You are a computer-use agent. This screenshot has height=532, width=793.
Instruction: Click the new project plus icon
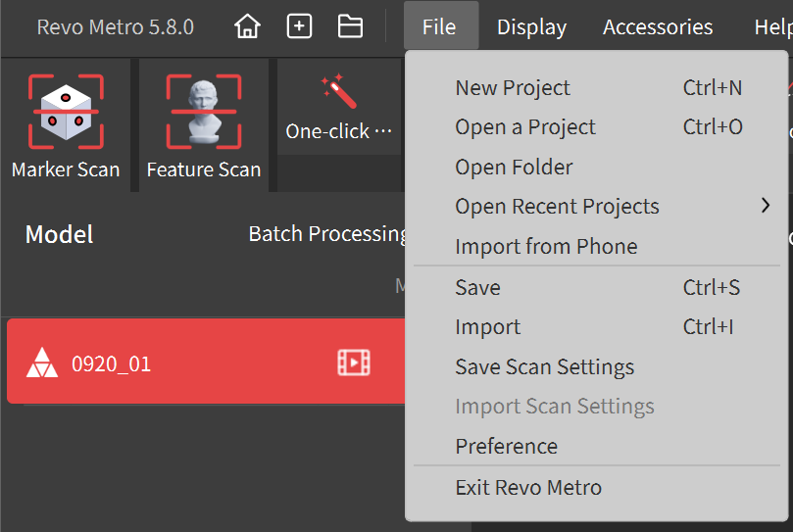299,26
